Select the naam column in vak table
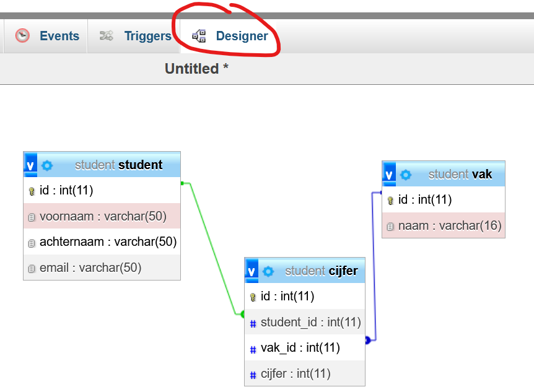 pyautogui.click(x=449, y=226)
